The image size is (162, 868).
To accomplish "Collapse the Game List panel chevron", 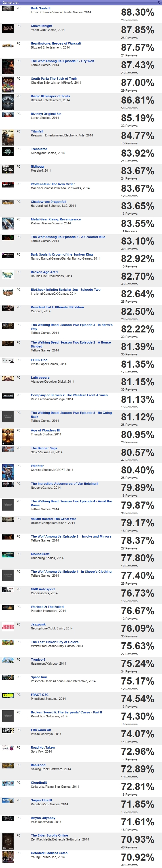I will pyautogui.click(x=159, y=2).
